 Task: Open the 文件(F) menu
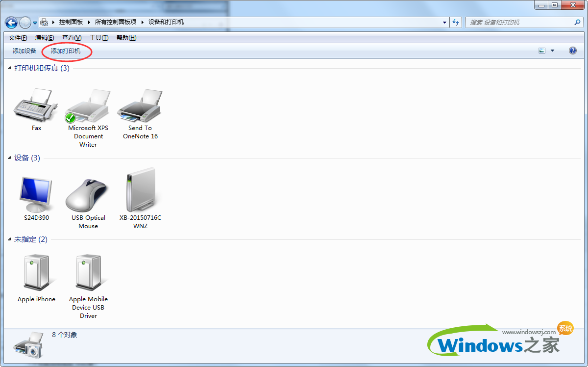point(18,38)
